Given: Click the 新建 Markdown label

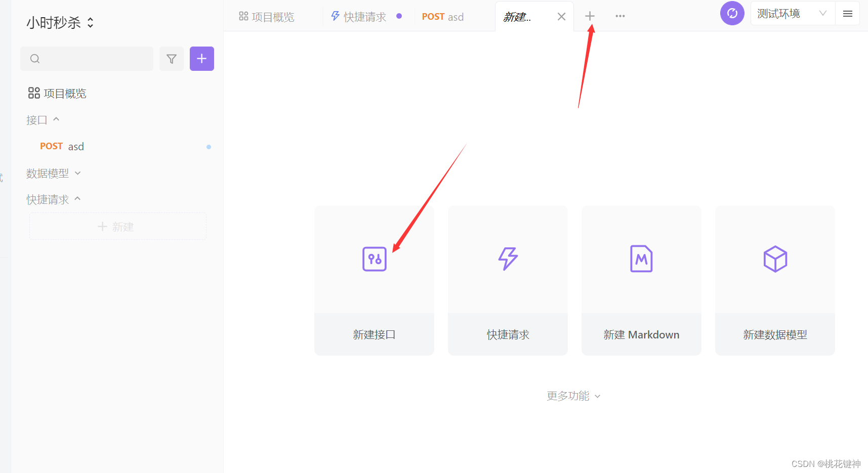Looking at the screenshot, I should pyautogui.click(x=641, y=334).
